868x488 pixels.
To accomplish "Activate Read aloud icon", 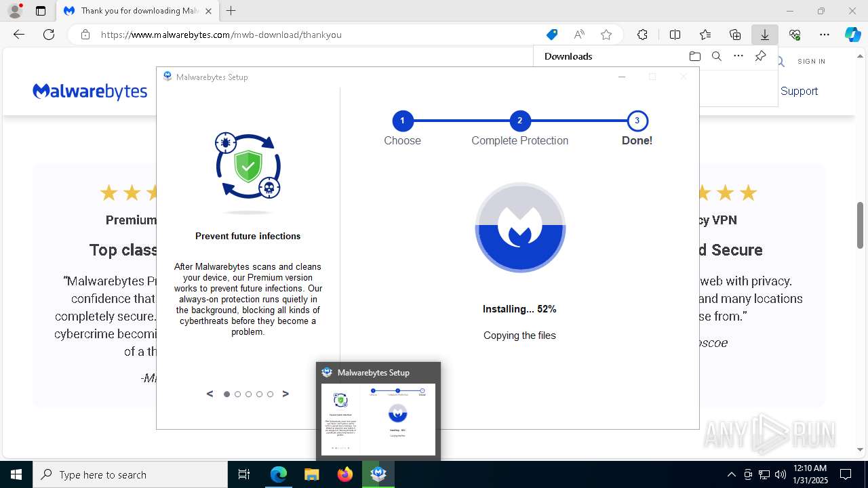I will click(579, 35).
